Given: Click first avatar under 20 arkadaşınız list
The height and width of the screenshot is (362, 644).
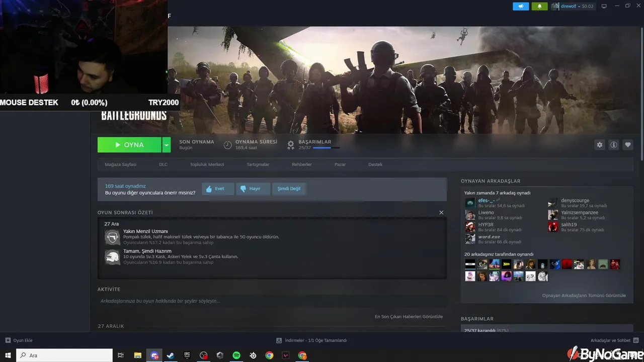Looking at the screenshot, I should click(470, 264).
